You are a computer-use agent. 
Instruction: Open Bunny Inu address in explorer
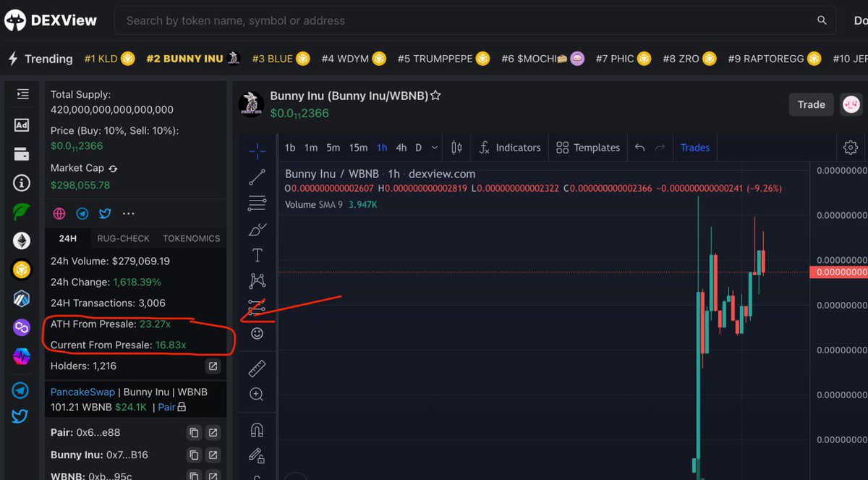pos(213,455)
